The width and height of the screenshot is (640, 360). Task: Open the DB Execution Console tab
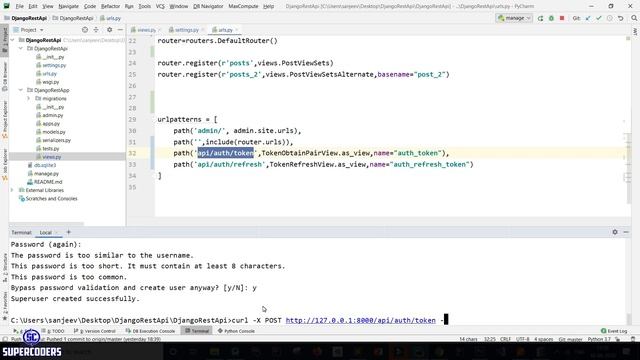coord(150,331)
